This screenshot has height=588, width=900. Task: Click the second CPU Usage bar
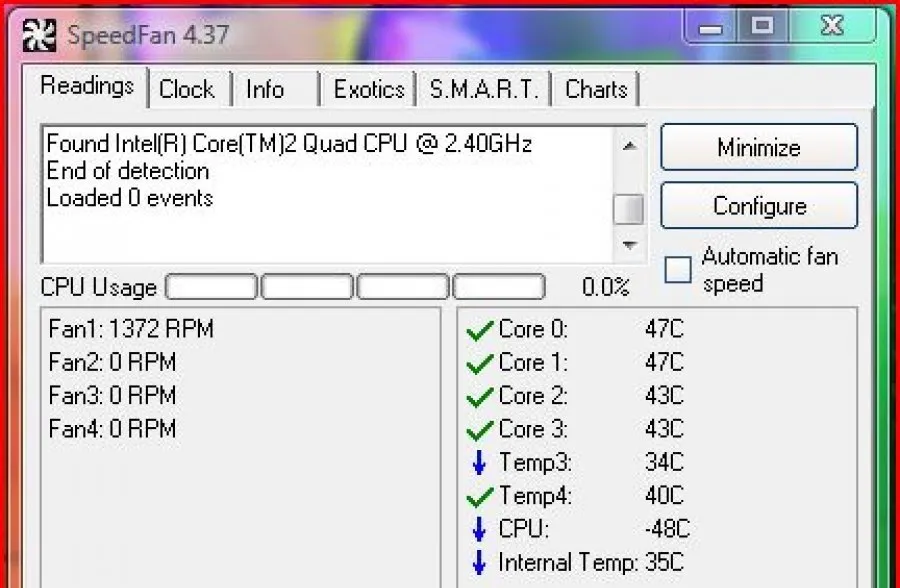pyautogui.click(x=307, y=287)
